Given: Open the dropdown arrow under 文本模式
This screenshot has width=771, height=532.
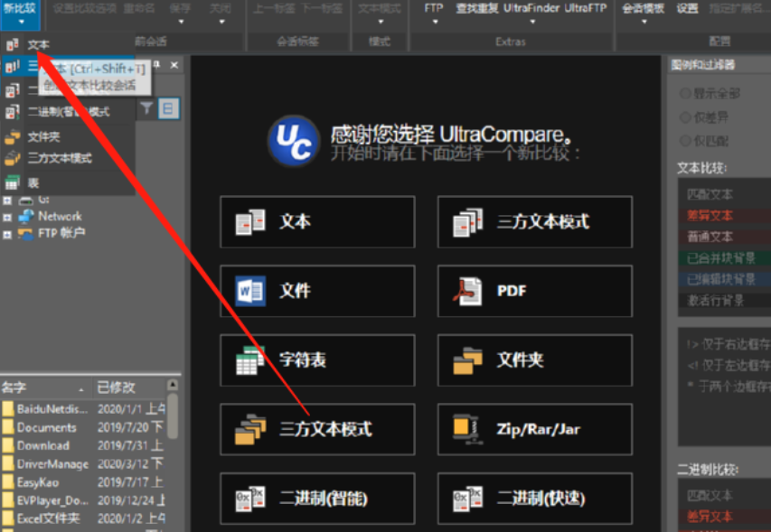Looking at the screenshot, I should [x=381, y=22].
